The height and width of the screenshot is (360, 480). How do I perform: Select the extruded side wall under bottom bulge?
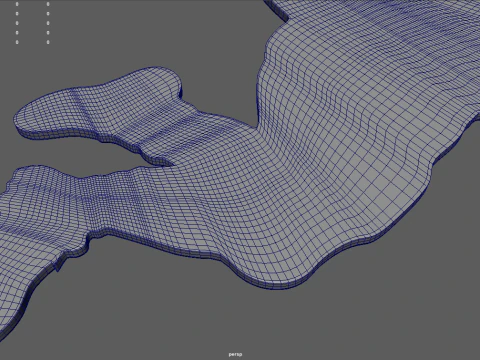tap(277, 285)
